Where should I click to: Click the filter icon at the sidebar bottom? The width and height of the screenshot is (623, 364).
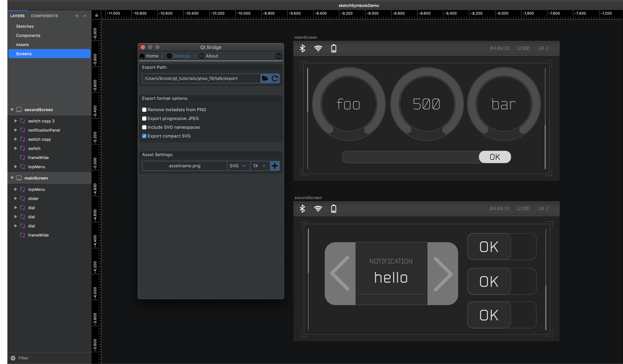[x=13, y=358]
